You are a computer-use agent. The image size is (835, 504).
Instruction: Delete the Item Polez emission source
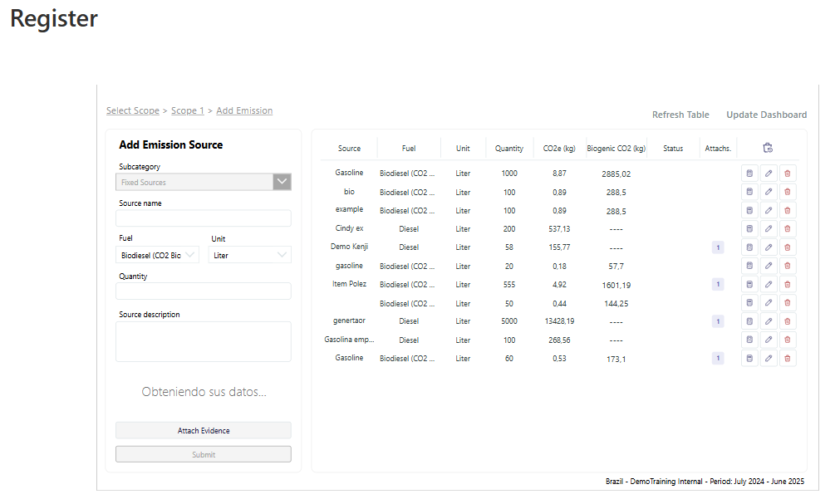coord(788,284)
